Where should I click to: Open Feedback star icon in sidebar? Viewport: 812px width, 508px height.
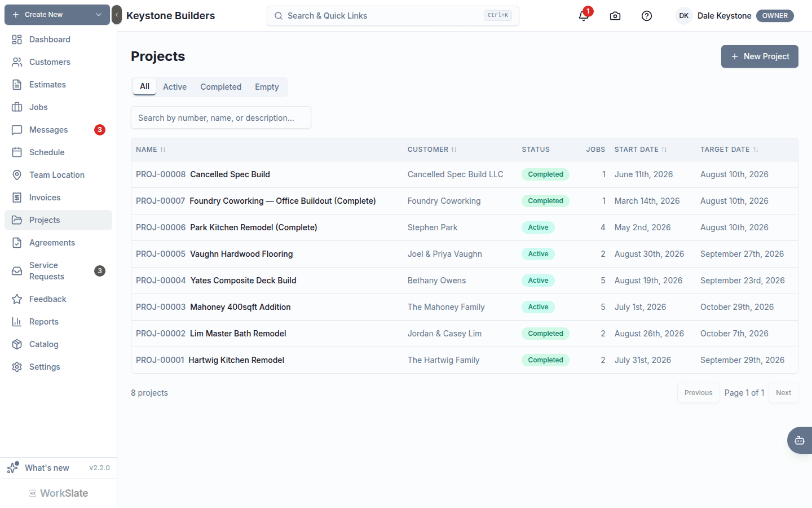click(17, 299)
